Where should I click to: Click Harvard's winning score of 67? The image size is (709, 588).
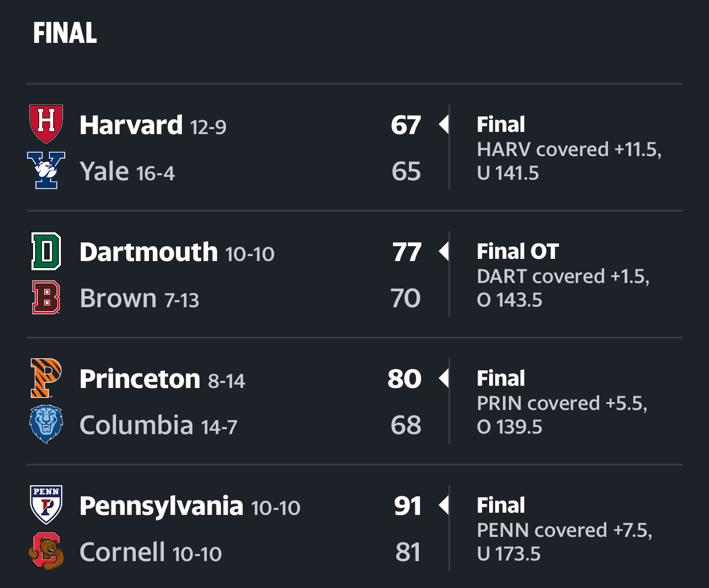(x=406, y=125)
